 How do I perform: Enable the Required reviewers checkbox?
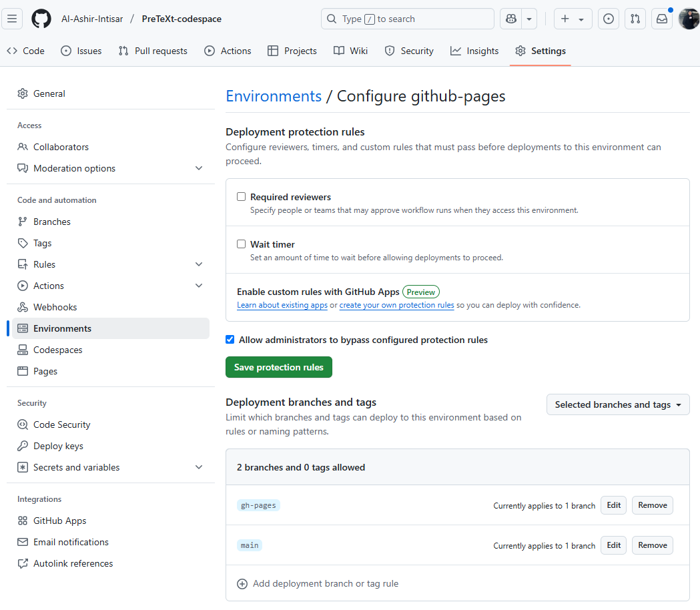pos(241,196)
